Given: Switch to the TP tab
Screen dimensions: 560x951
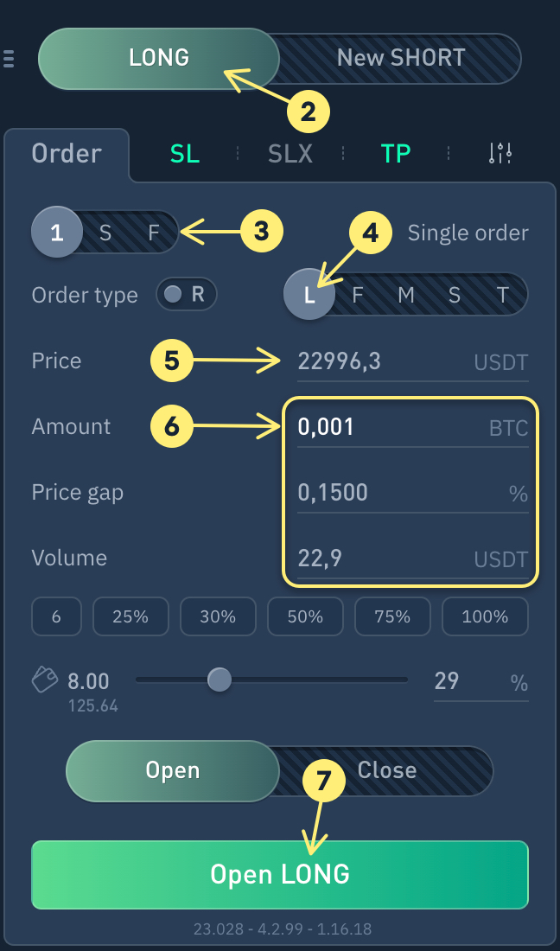Looking at the screenshot, I should click(396, 154).
